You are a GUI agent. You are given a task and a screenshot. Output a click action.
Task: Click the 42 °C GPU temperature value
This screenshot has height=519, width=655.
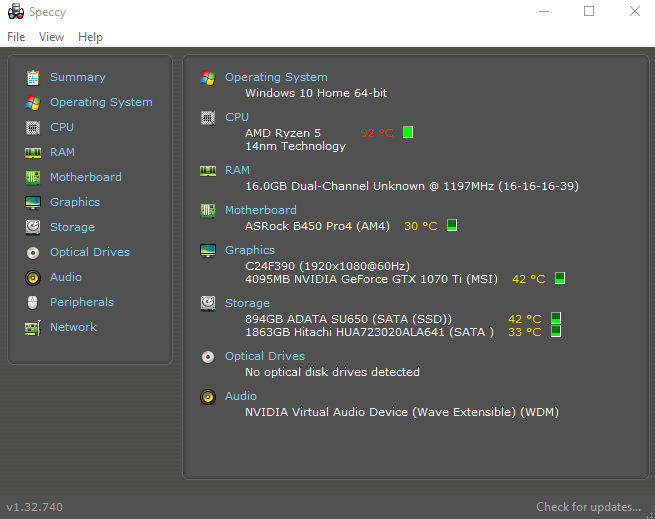(x=528, y=279)
